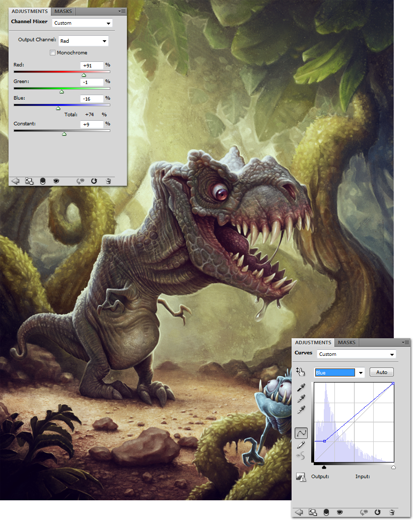Click the smooth curve values icon
The width and height of the screenshot is (420, 528).
tap(301, 457)
